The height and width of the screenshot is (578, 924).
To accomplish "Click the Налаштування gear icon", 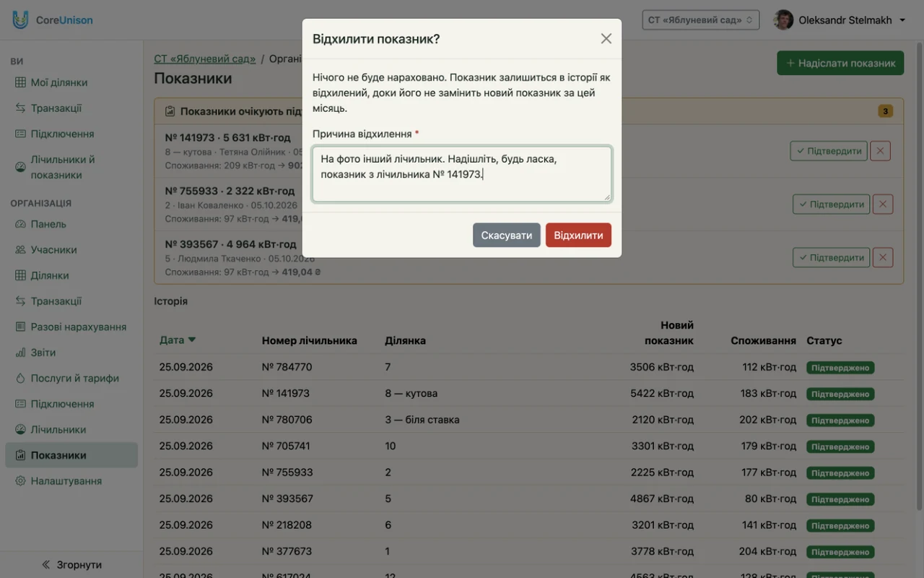I will point(20,481).
